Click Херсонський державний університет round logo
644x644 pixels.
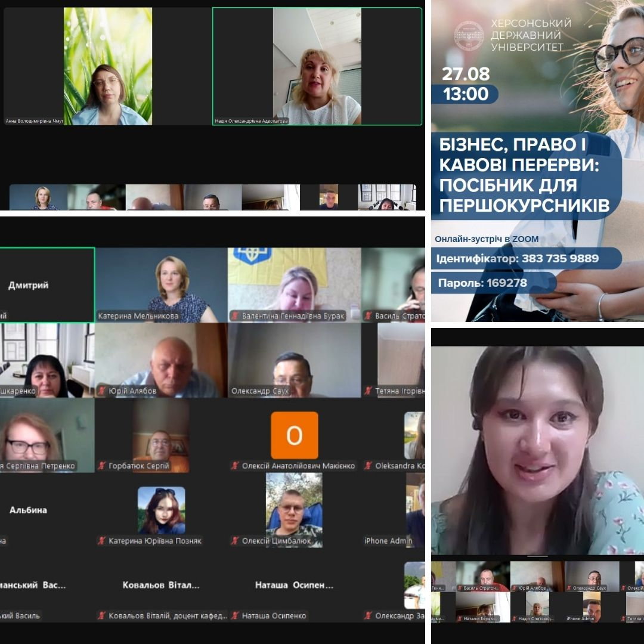click(469, 36)
